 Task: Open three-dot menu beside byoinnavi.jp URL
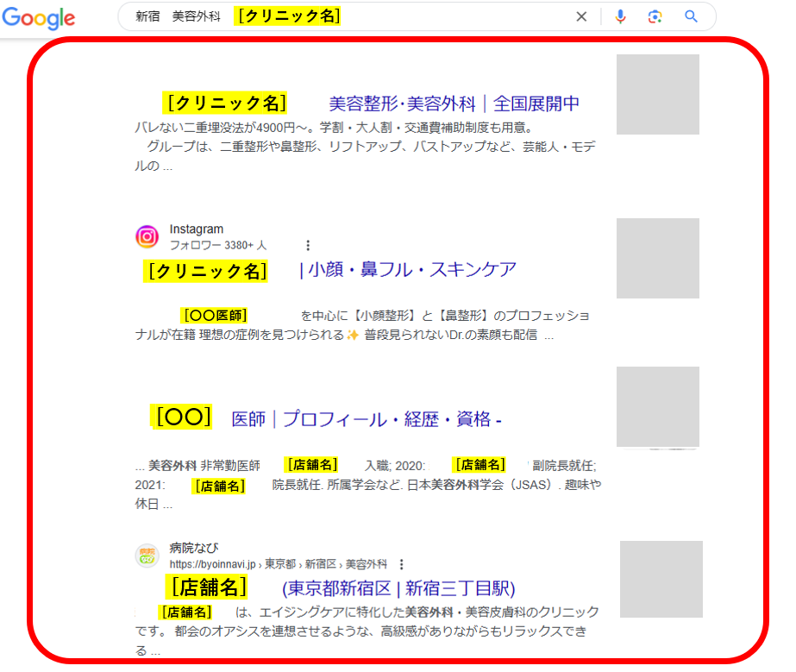click(x=401, y=564)
